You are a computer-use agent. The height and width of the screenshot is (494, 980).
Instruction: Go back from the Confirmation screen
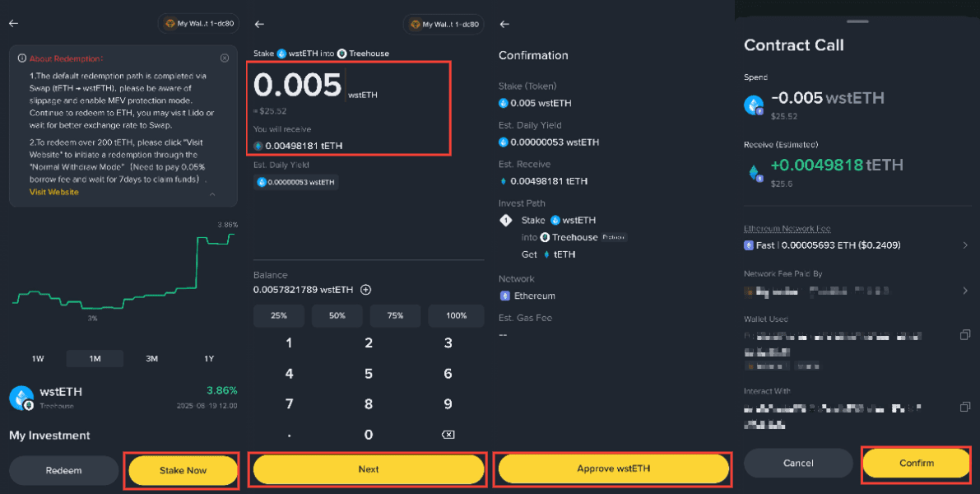(x=504, y=24)
